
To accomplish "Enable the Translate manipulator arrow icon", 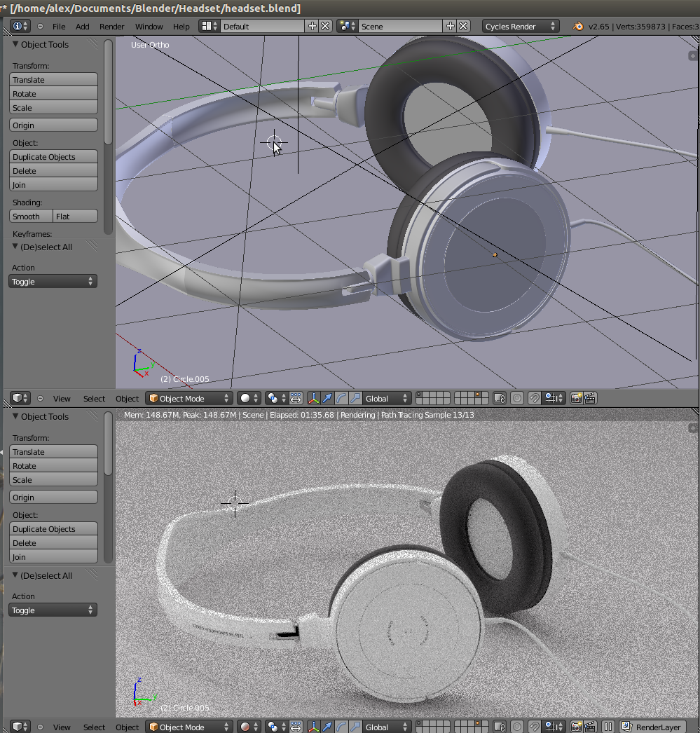I will (x=326, y=398).
